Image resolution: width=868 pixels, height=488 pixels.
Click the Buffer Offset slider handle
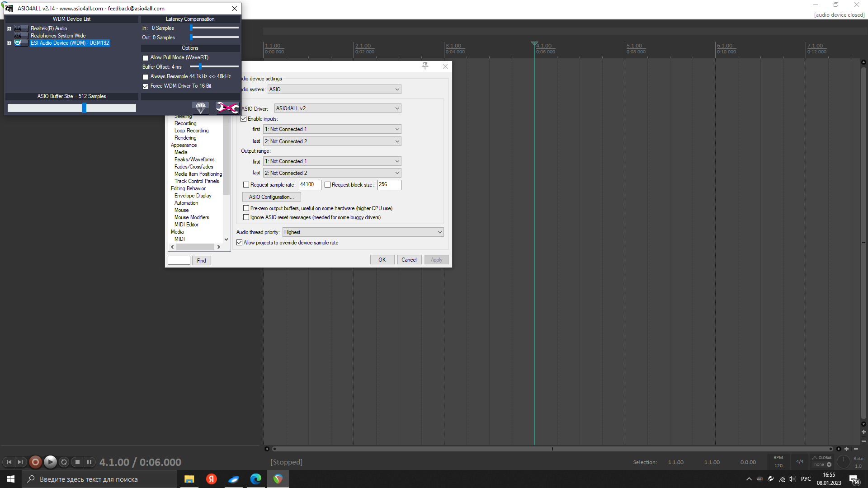point(200,67)
